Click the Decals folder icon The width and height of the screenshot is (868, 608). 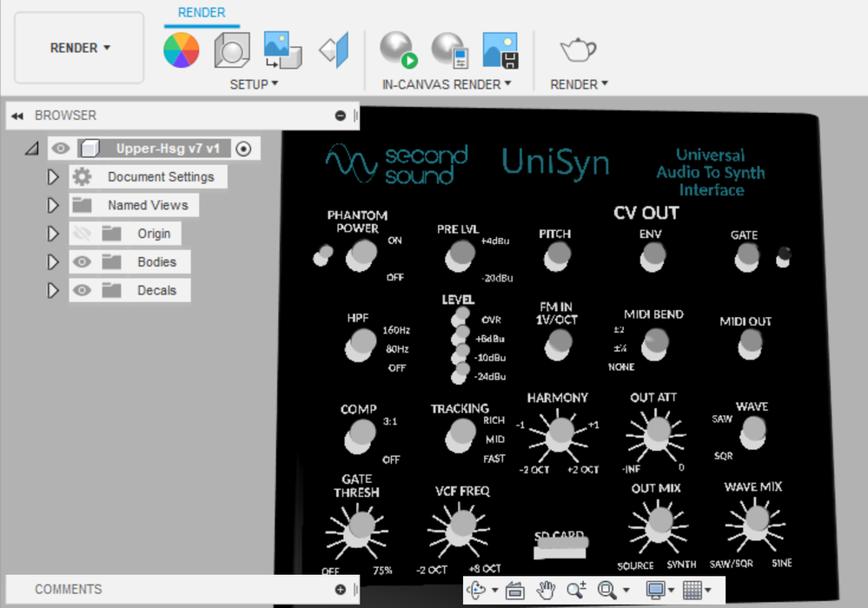111,290
